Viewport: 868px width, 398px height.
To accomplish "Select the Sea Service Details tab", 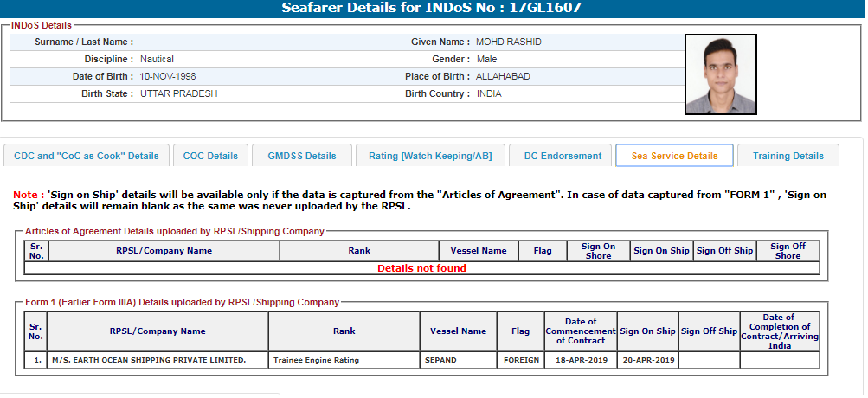I will (674, 156).
